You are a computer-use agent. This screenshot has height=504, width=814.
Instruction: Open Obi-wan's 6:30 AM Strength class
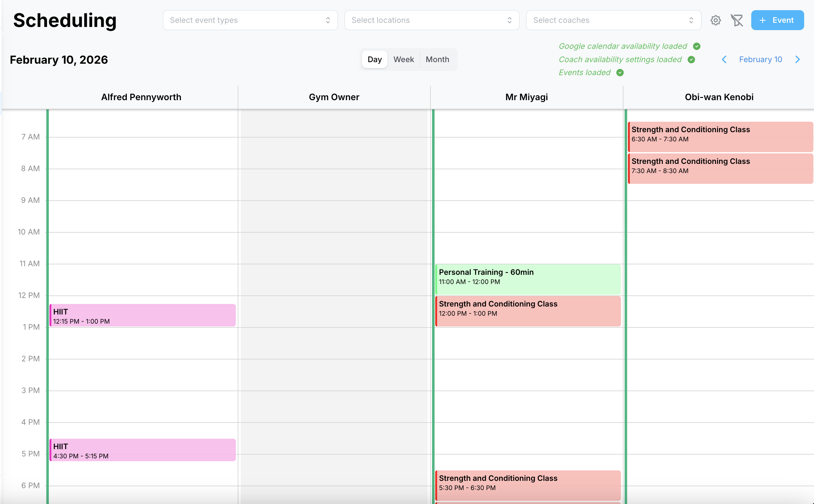tap(720, 136)
